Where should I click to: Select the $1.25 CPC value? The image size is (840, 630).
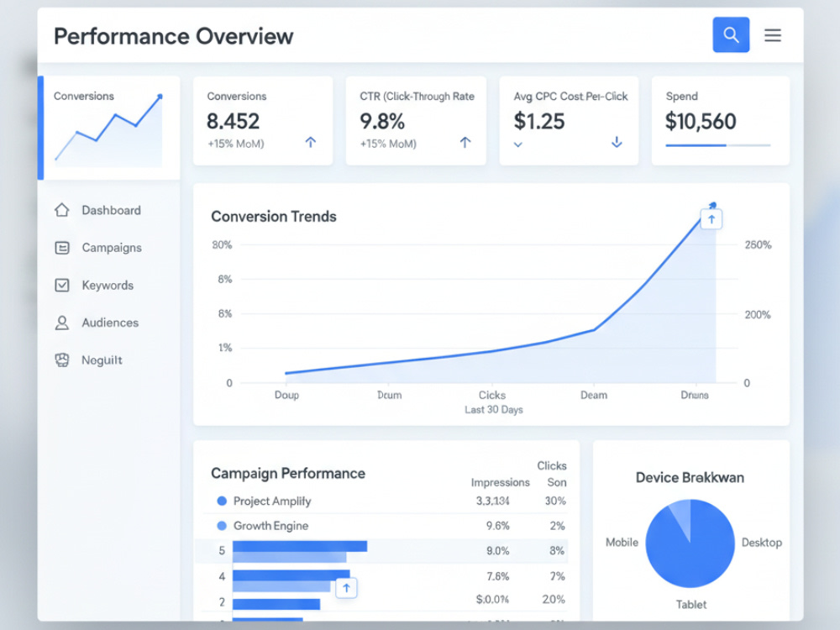539,122
